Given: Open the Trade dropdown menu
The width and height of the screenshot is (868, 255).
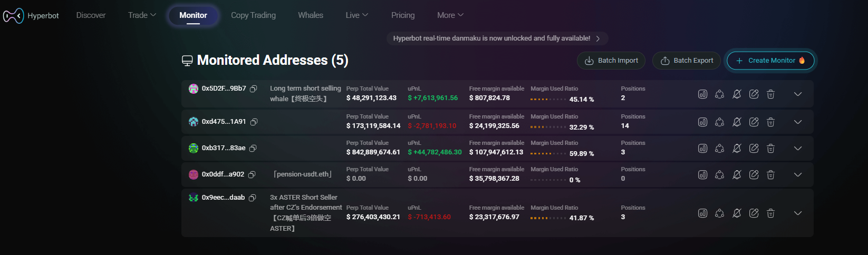Looking at the screenshot, I should tap(142, 15).
